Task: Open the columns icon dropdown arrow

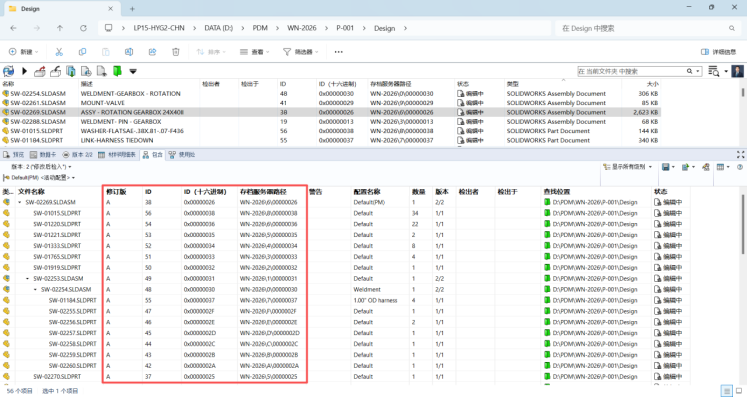Action: [728, 167]
